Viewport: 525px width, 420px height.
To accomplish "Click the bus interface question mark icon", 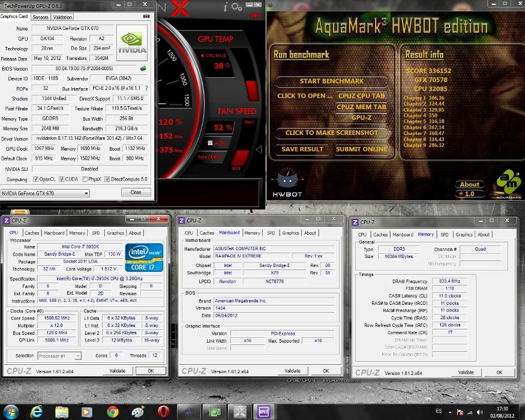I will tap(146, 88).
